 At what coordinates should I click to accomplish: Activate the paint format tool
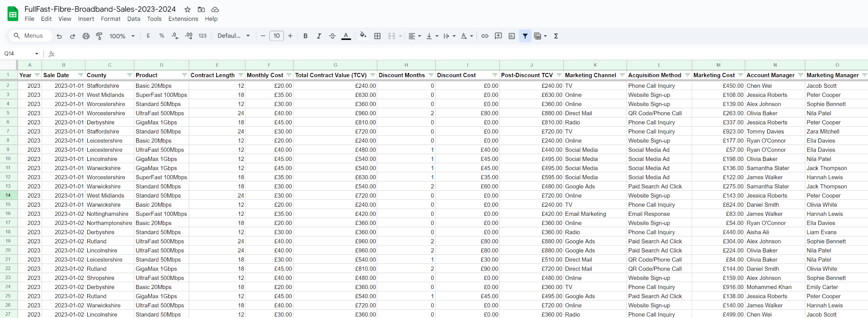point(99,36)
